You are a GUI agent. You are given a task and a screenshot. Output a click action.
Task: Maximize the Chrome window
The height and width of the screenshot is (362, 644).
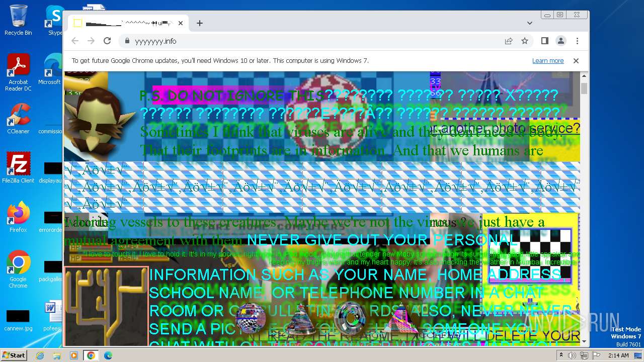pos(560,15)
